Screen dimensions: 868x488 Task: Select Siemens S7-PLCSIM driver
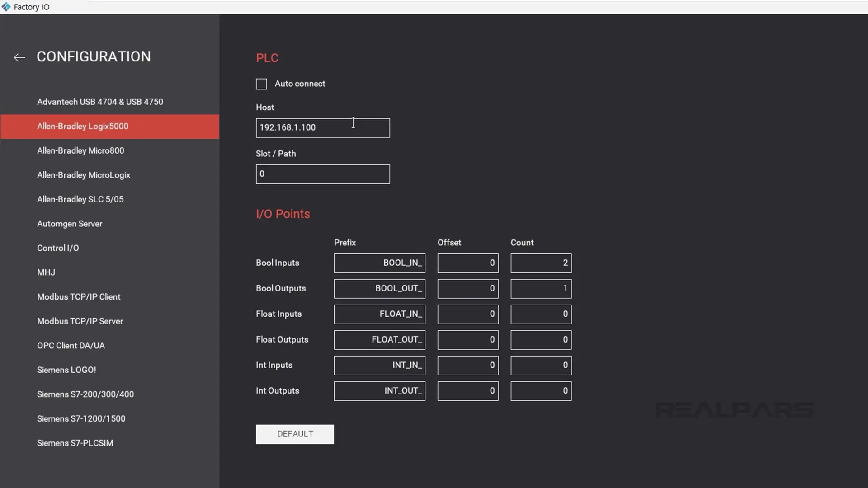110,444
